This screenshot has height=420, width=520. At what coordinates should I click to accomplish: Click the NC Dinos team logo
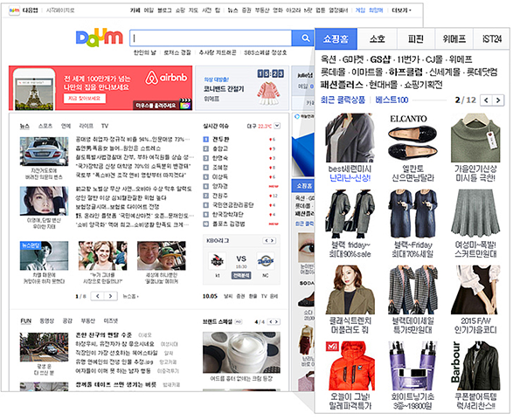tap(266, 261)
